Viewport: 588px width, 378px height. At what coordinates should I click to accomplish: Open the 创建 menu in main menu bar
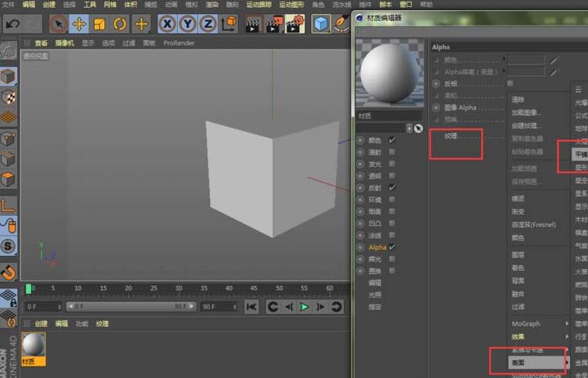coord(49,5)
